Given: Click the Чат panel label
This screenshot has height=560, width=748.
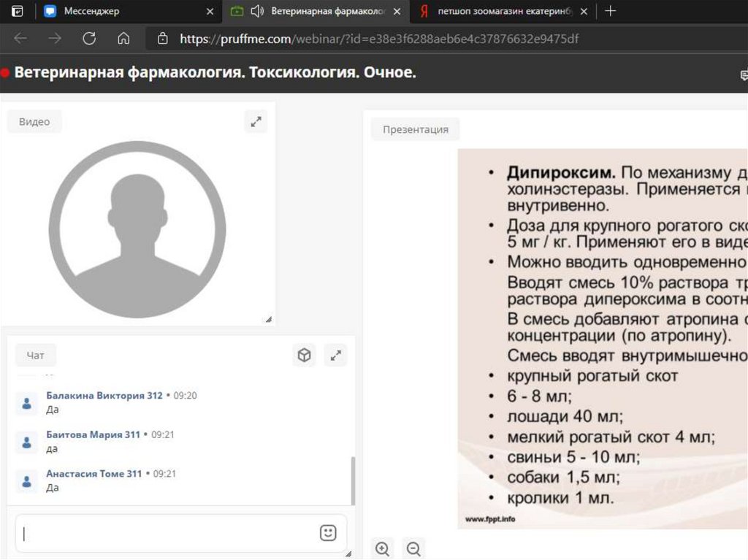Looking at the screenshot, I should (x=35, y=356).
